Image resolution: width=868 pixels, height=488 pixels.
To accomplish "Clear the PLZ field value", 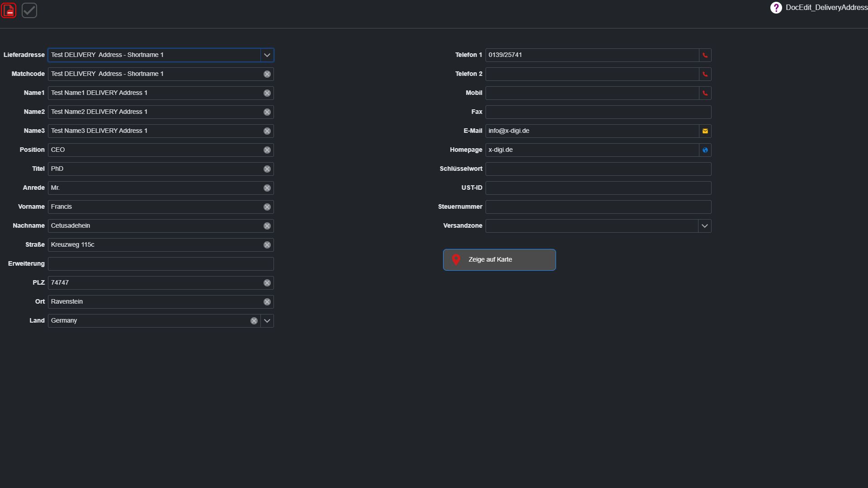I will coord(267,283).
